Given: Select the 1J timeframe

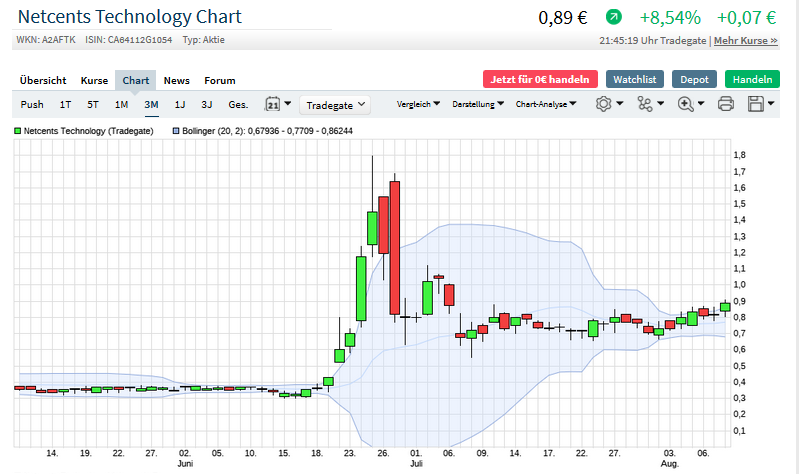Looking at the screenshot, I should click(180, 104).
